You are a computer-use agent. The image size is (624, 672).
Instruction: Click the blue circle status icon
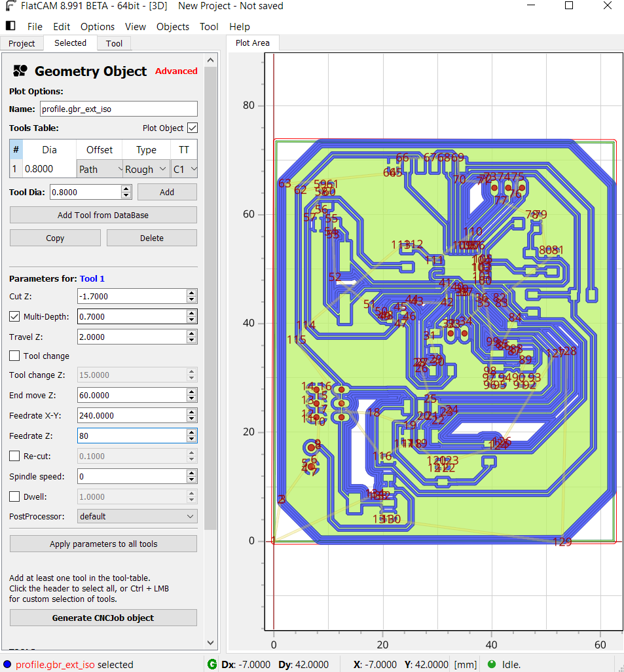(7, 664)
